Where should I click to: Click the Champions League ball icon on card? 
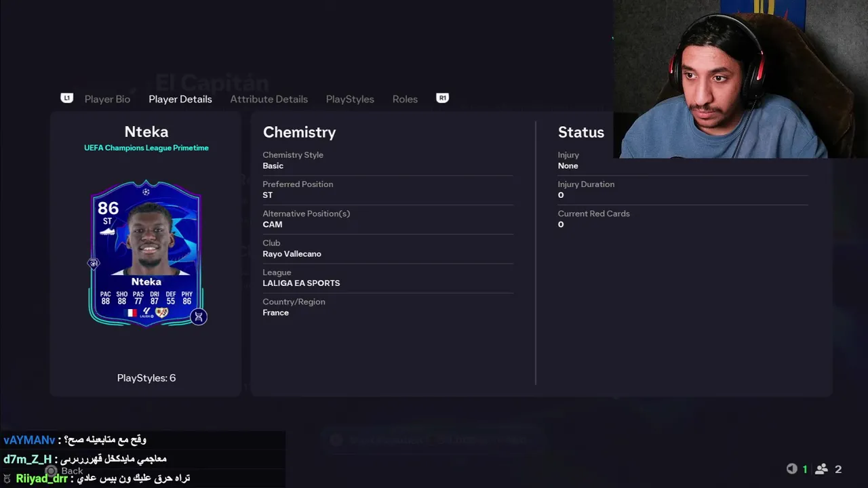tap(146, 192)
